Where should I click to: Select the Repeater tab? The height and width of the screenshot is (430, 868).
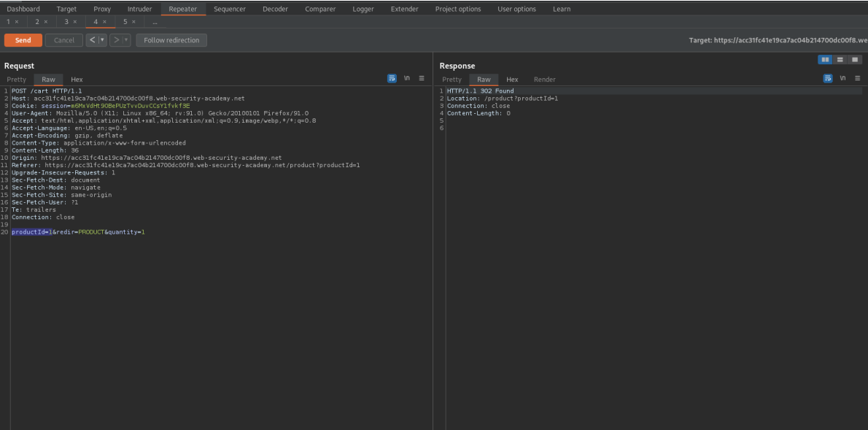[x=182, y=9]
